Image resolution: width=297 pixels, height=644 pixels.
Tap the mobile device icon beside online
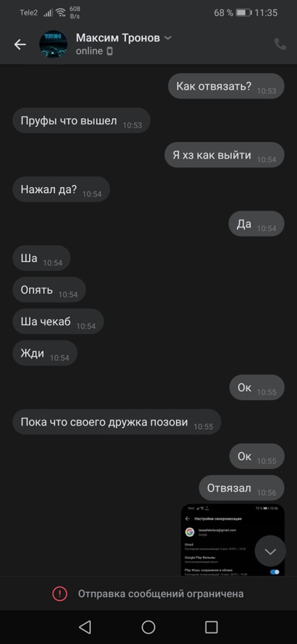(110, 51)
